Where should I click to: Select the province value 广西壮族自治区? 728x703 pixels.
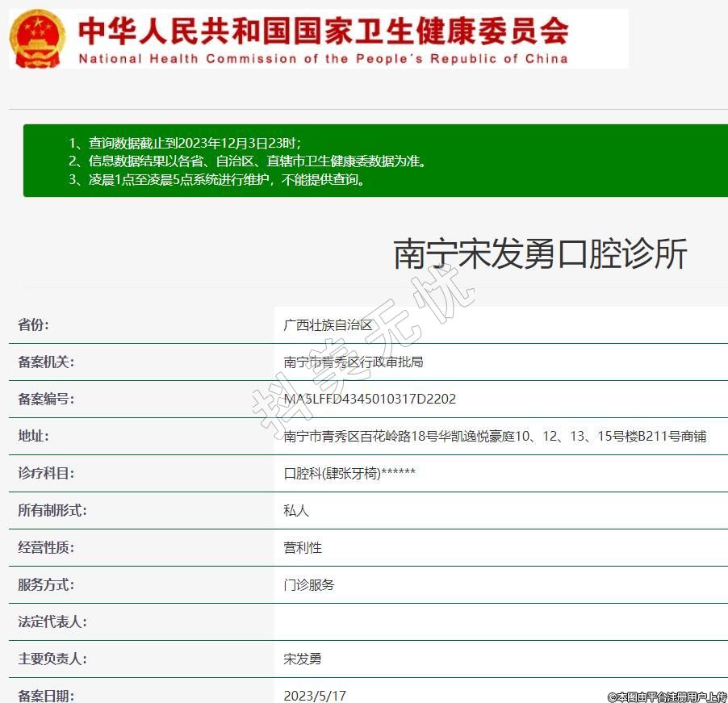pyautogui.click(x=328, y=325)
